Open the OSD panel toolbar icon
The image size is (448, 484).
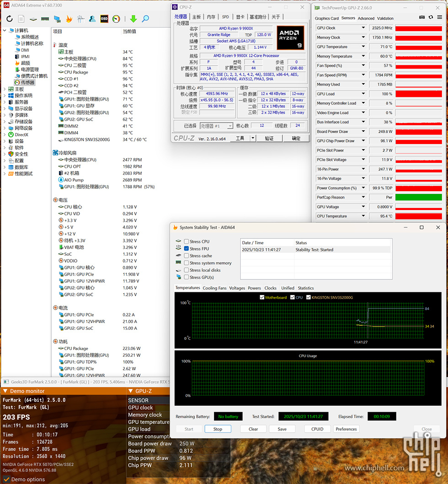point(104,19)
